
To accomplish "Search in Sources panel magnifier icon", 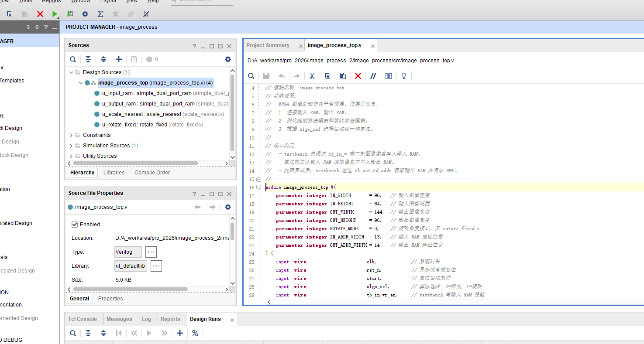I will click(x=73, y=59).
